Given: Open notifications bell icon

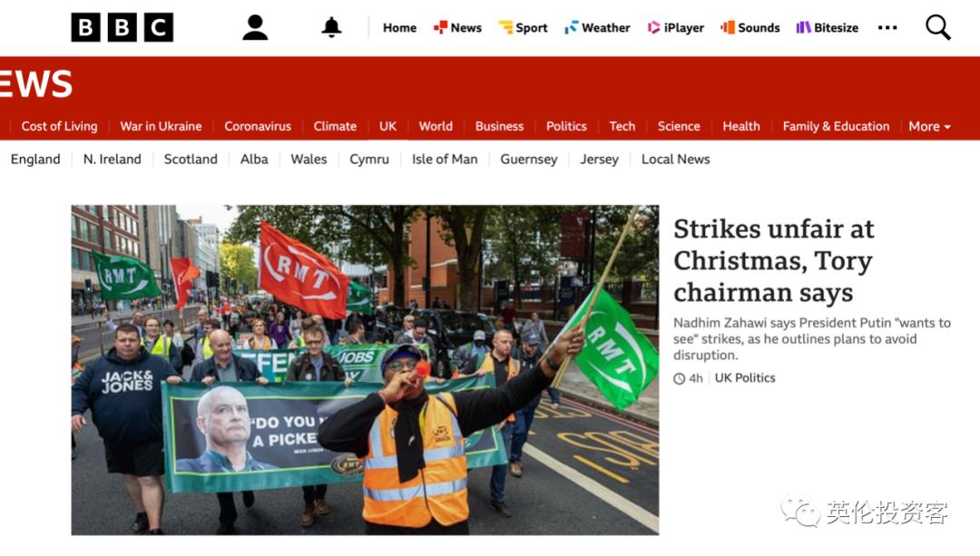Looking at the screenshot, I should (331, 27).
